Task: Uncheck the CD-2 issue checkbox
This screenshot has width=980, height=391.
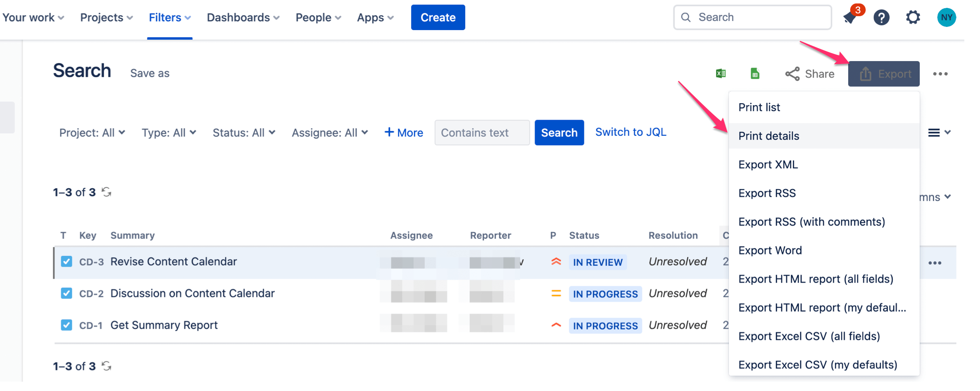Action: (x=67, y=293)
